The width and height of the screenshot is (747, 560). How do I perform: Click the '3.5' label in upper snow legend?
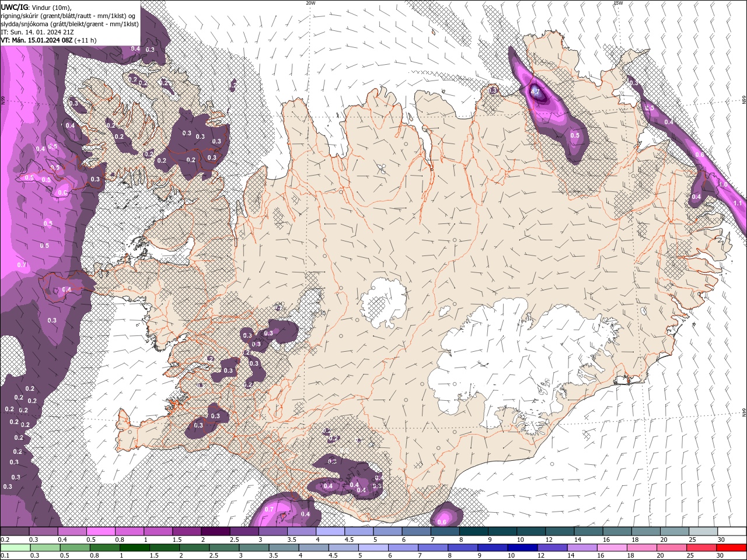click(x=291, y=540)
